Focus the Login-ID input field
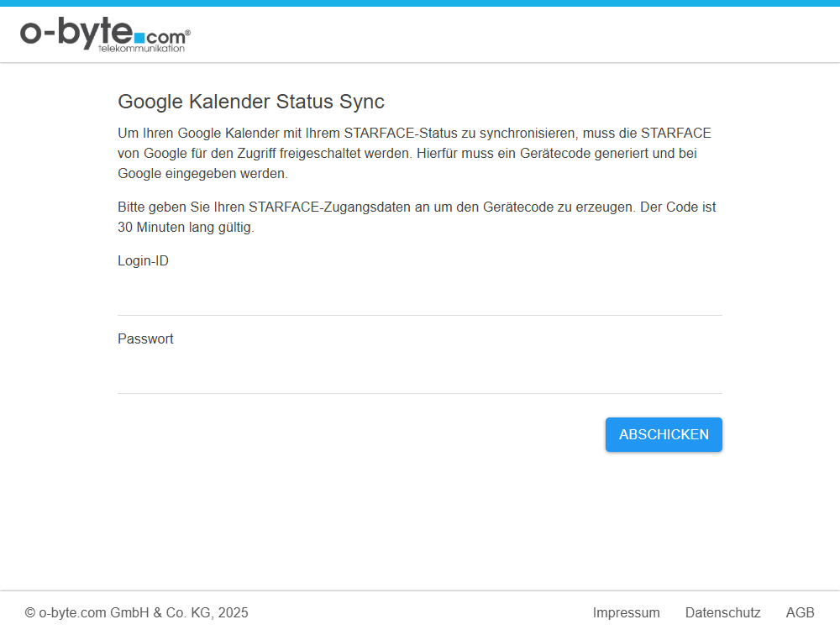Image resolution: width=840 pixels, height=635 pixels. coord(419,295)
